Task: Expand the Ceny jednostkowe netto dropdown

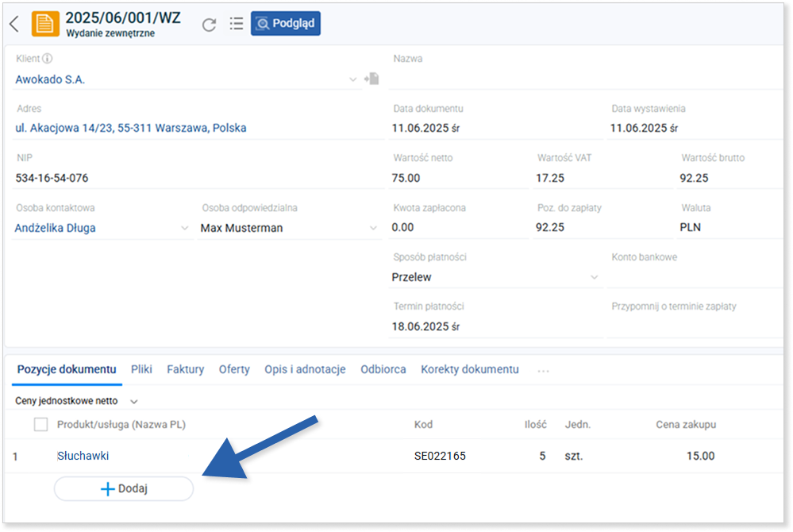Action: [x=134, y=402]
